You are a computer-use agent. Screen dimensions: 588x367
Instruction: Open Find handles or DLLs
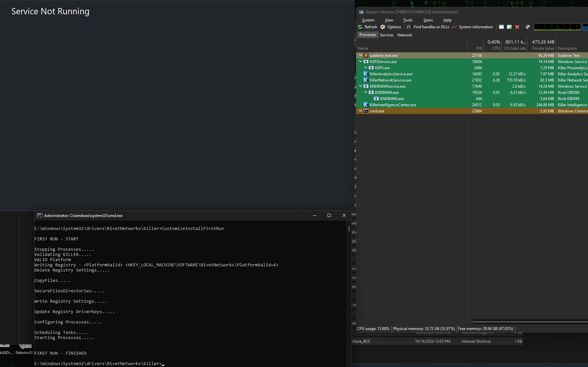click(x=428, y=27)
